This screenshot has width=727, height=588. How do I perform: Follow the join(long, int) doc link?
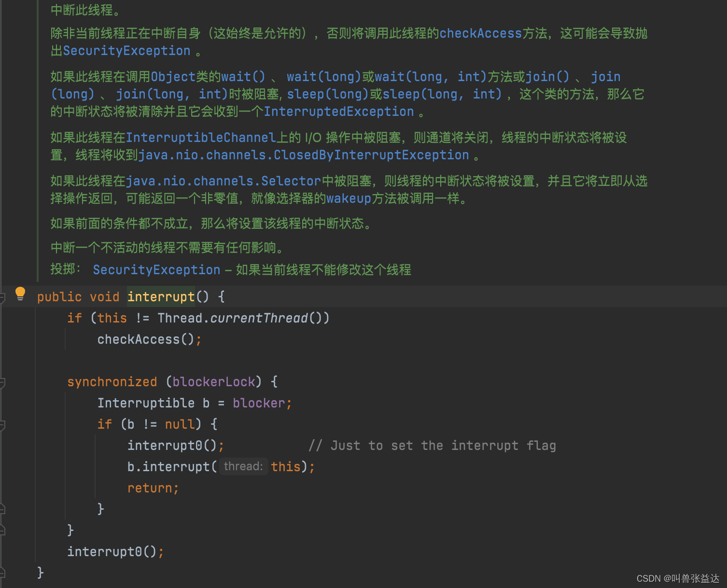(172, 94)
